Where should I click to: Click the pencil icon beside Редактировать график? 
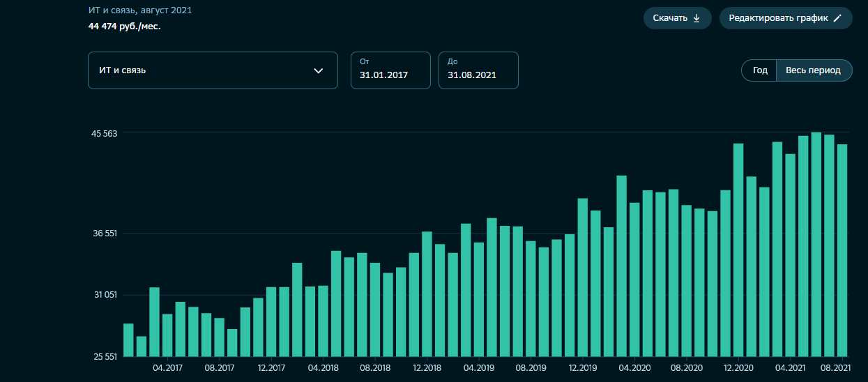838,18
